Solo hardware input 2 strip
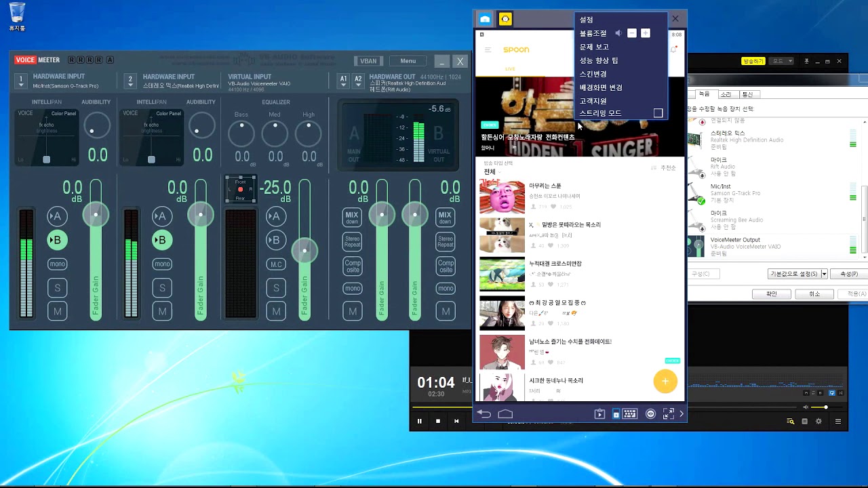 click(x=162, y=288)
